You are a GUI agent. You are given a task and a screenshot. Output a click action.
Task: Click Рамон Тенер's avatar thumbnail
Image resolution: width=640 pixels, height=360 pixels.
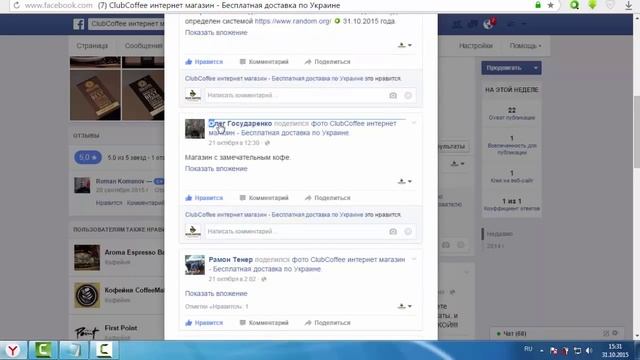click(195, 265)
